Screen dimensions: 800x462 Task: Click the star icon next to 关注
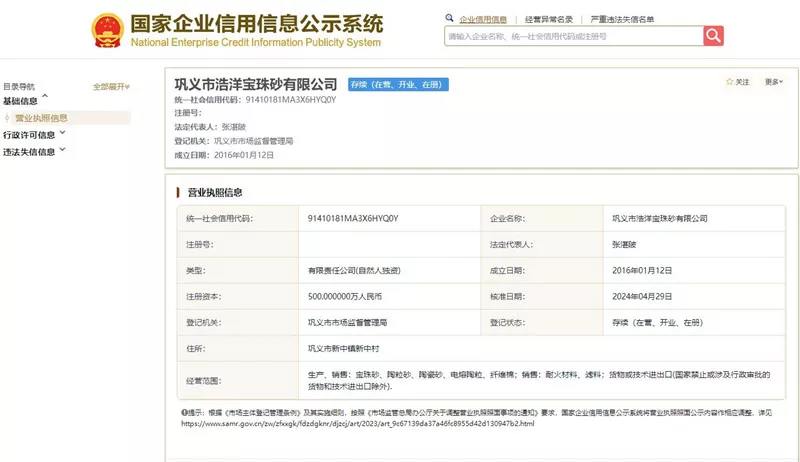[x=730, y=82]
